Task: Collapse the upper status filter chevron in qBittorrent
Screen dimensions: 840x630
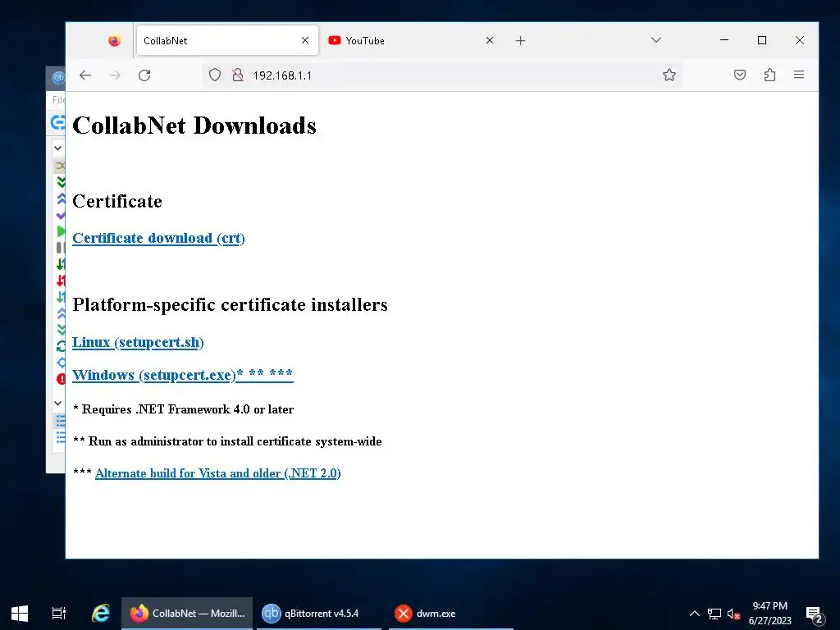Action: 58,148
